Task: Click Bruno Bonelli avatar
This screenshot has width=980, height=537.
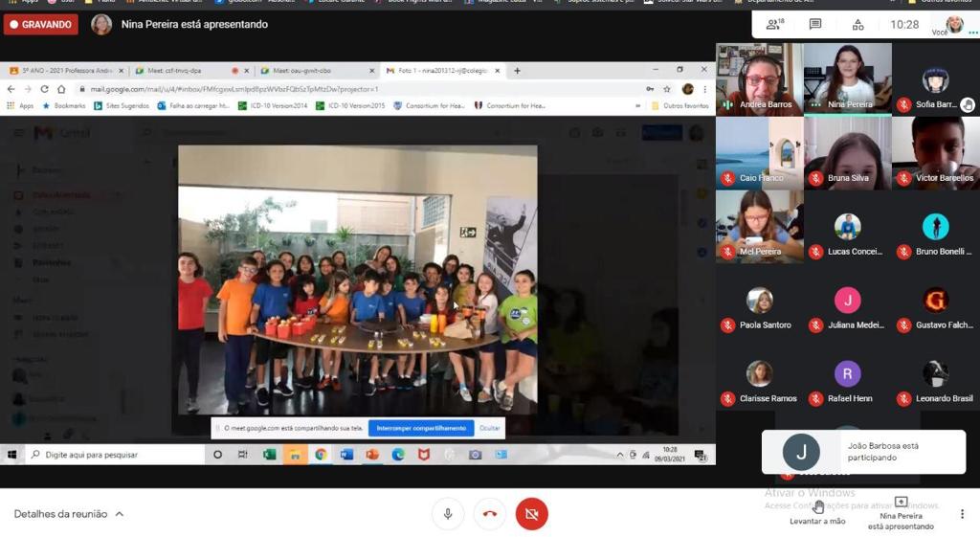Action: (x=936, y=226)
